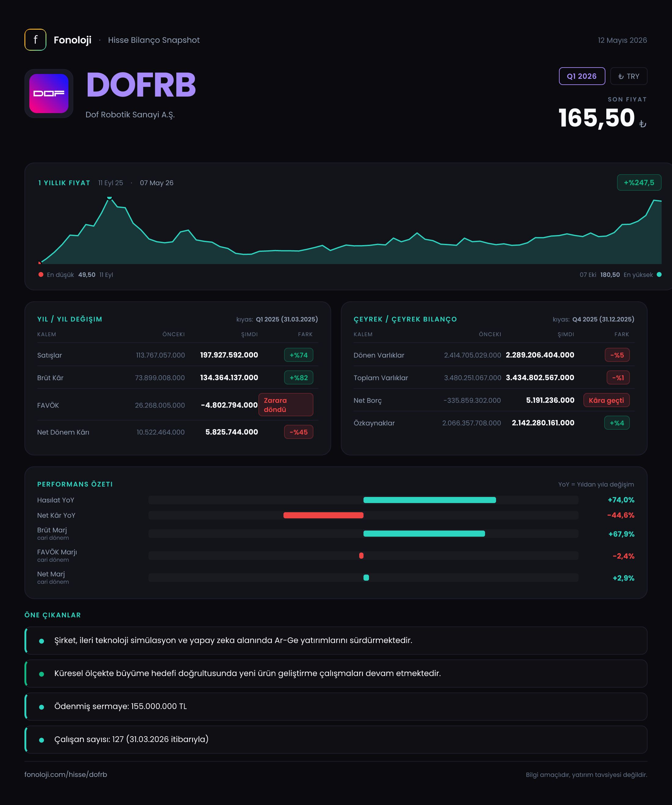Click the -%5 Dönen Varlıklar badge
Viewport: 672px width, 805px height.
[x=617, y=355]
